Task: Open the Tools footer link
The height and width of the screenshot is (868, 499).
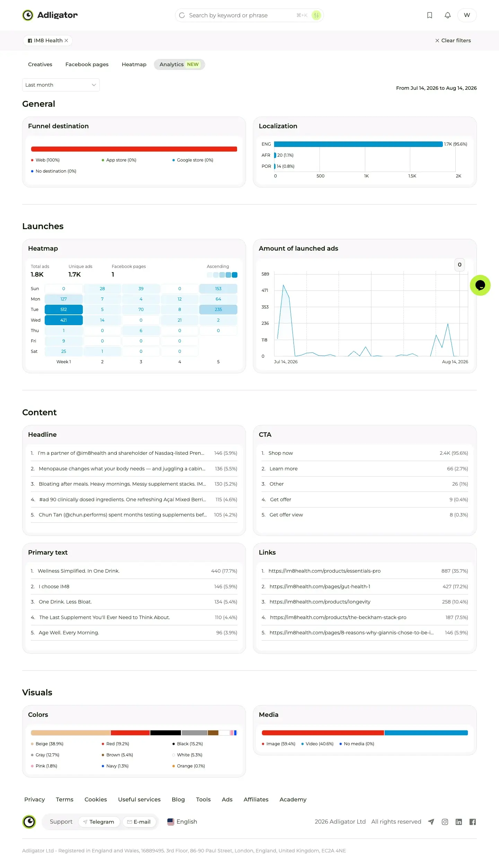Action: click(203, 799)
